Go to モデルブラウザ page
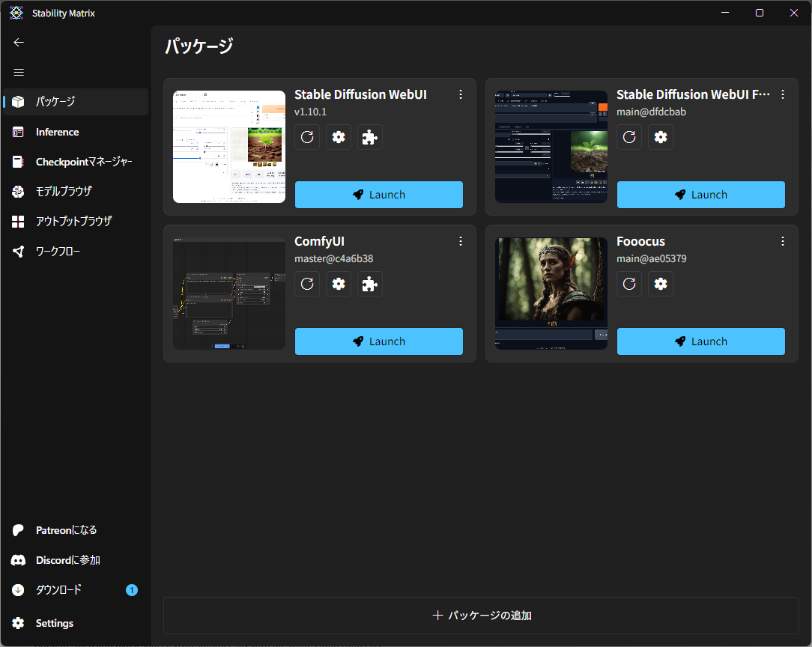Viewport: 812px width, 647px height. pyautogui.click(x=76, y=192)
